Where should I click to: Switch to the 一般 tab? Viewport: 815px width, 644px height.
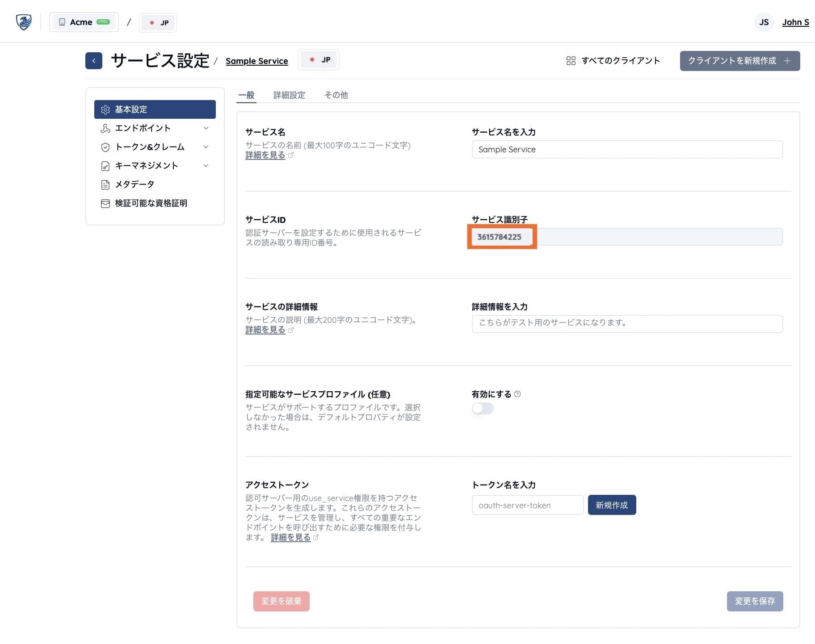pyautogui.click(x=246, y=95)
